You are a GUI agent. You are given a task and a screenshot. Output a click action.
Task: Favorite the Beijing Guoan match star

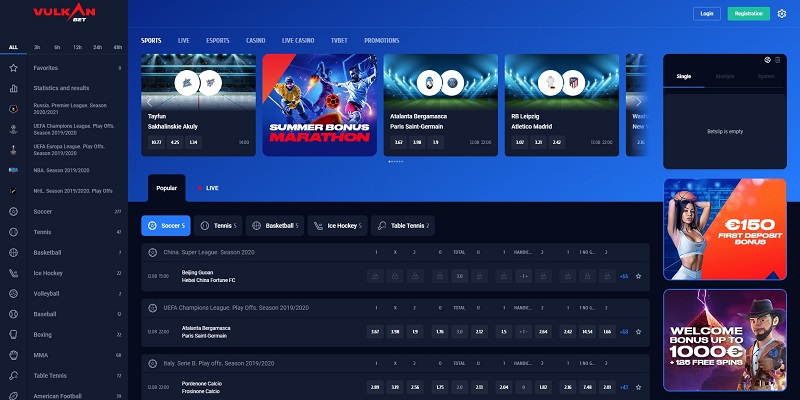(x=638, y=276)
